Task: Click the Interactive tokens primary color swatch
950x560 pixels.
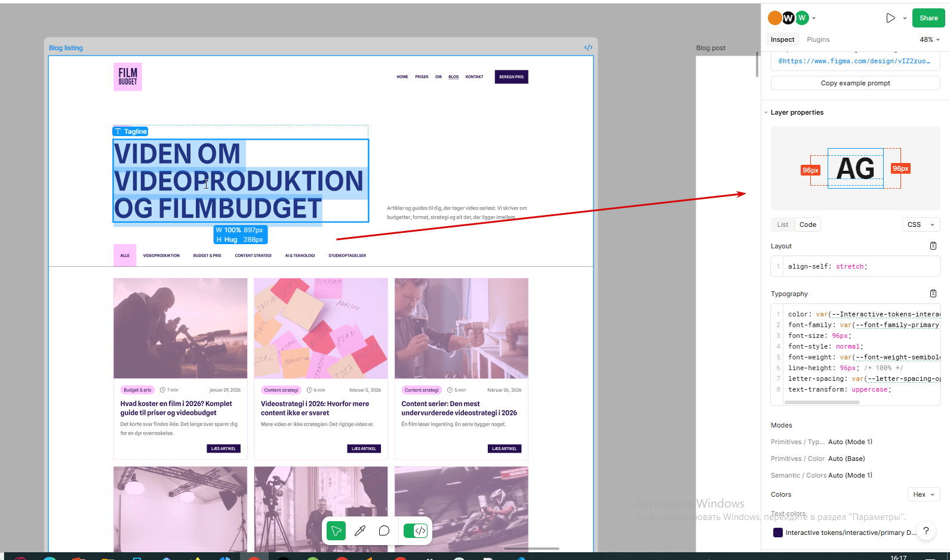Action: click(x=778, y=533)
